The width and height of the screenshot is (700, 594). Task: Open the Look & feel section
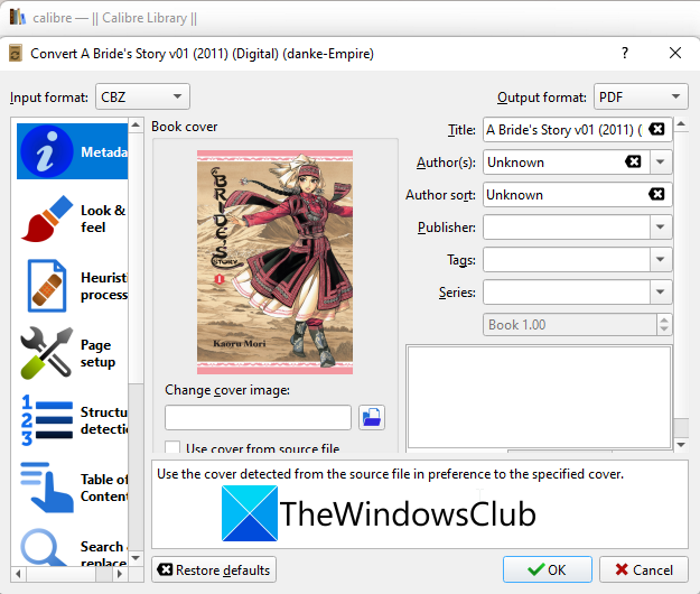point(72,219)
